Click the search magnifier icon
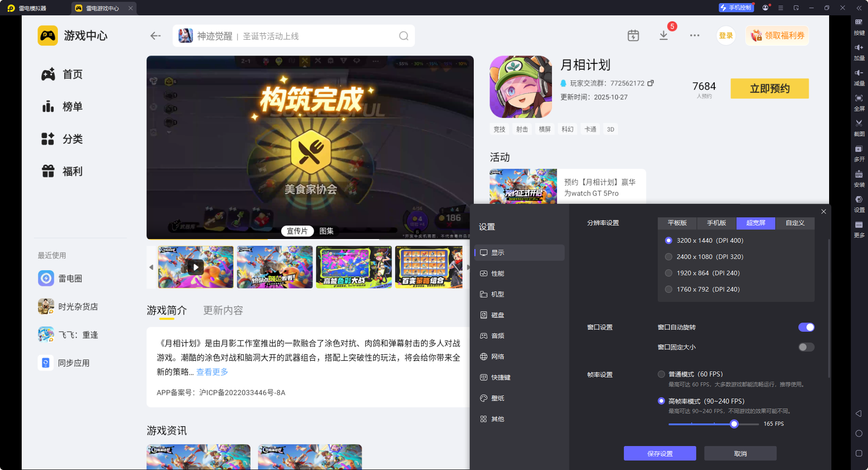 [404, 36]
